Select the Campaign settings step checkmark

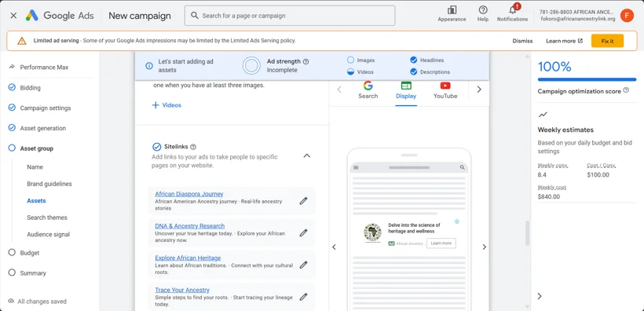(12, 108)
